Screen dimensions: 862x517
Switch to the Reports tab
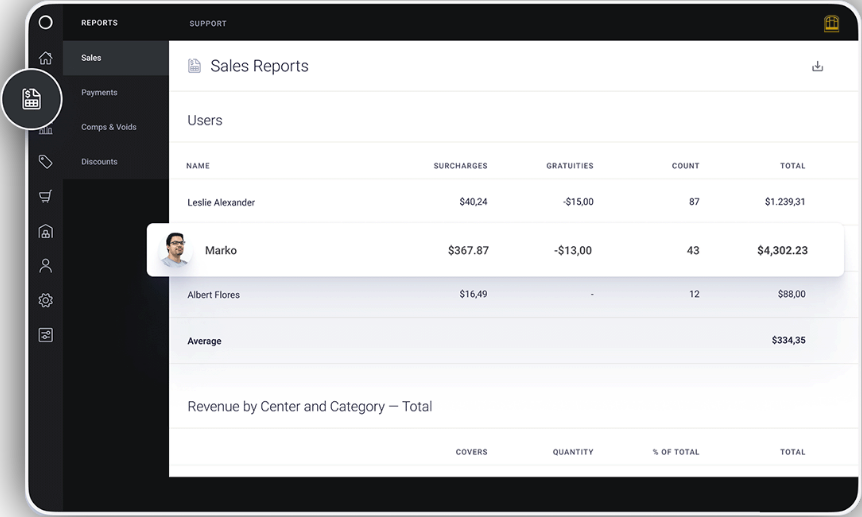pyautogui.click(x=100, y=23)
